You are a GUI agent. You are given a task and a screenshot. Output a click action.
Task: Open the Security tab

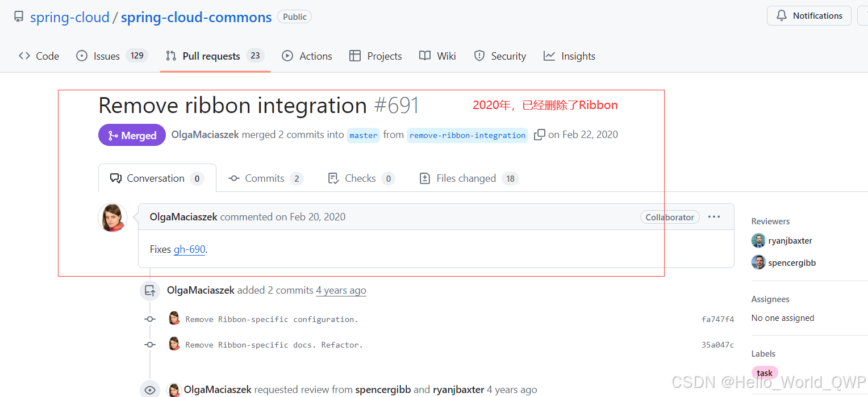click(500, 56)
